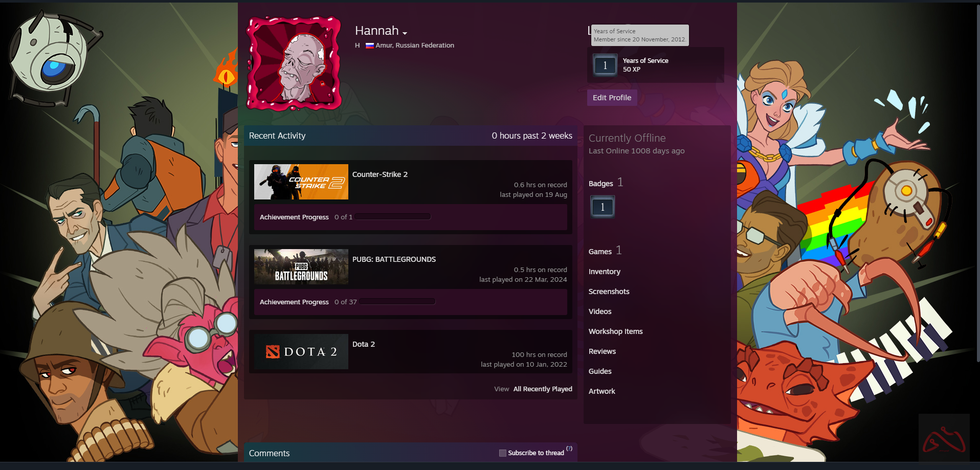
Task: Open the Inventory link
Action: pyautogui.click(x=604, y=272)
